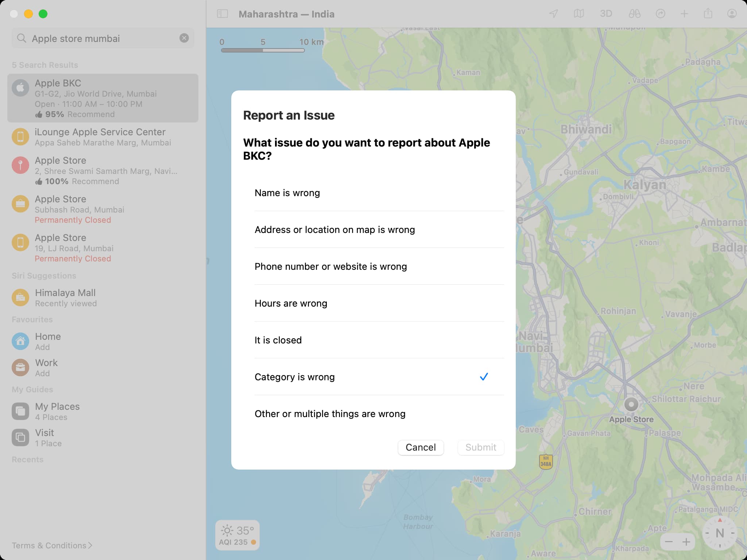This screenshot has width=747, height=560.
Task: Click the Karanja label on map
Action: 505,534
